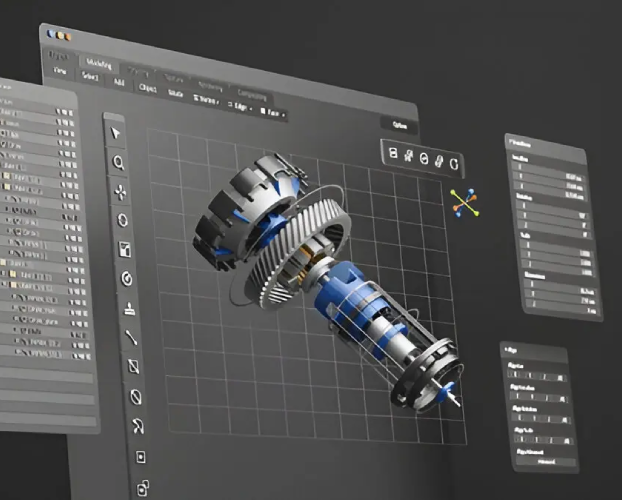Click the colored axis navigation gizmo
622x500 pixels.
(465, 203)
